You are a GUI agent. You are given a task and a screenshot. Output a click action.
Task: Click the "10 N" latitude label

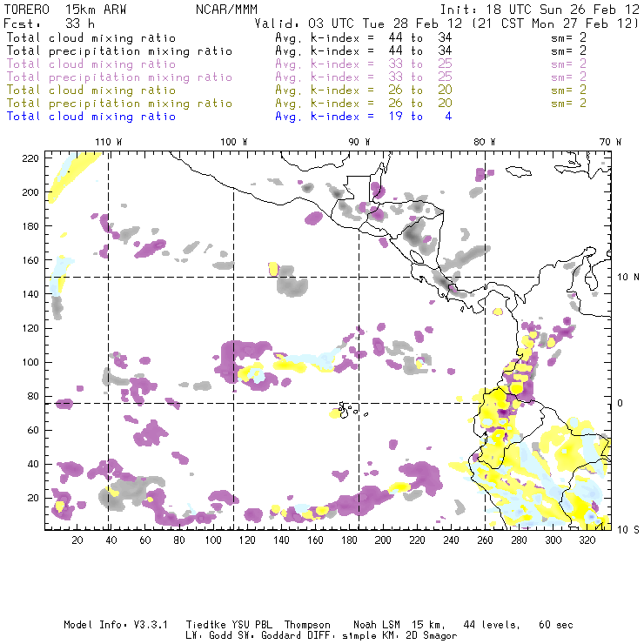628,278
